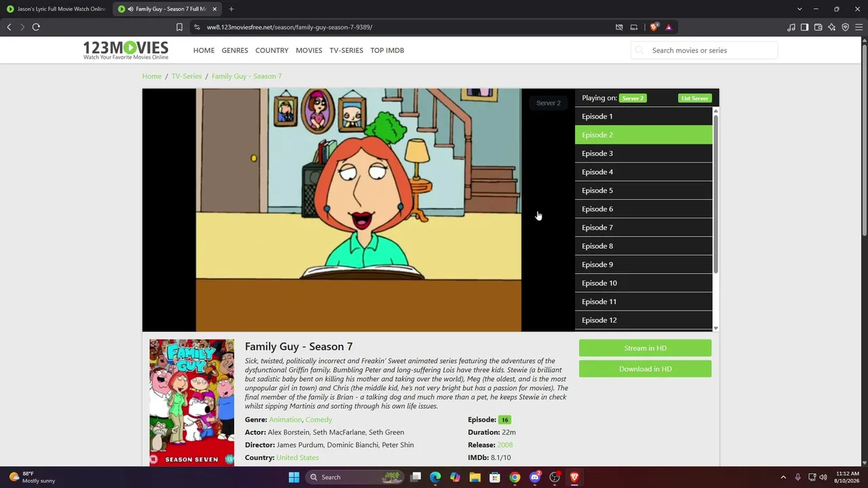Open Discord from the taskbar
868x488 pixels.
(x=534, y=477)
